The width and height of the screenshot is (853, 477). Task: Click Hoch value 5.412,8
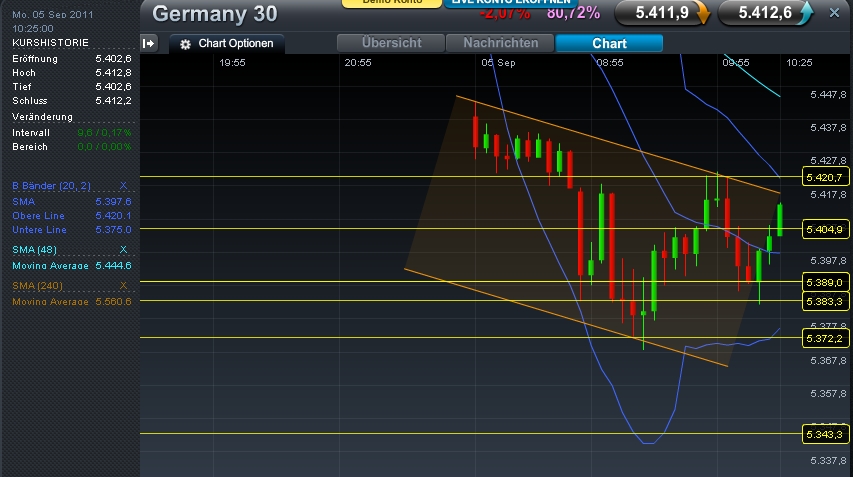click(113, 73)
